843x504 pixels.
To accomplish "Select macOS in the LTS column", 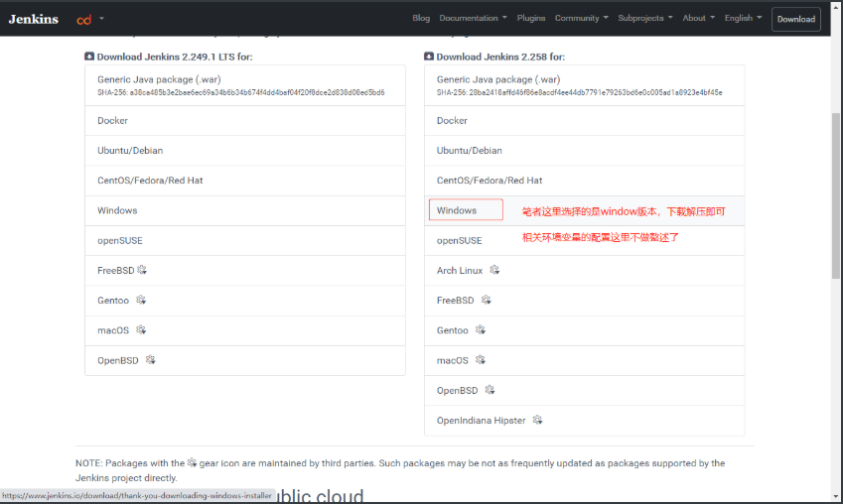I will click(245, 331).
